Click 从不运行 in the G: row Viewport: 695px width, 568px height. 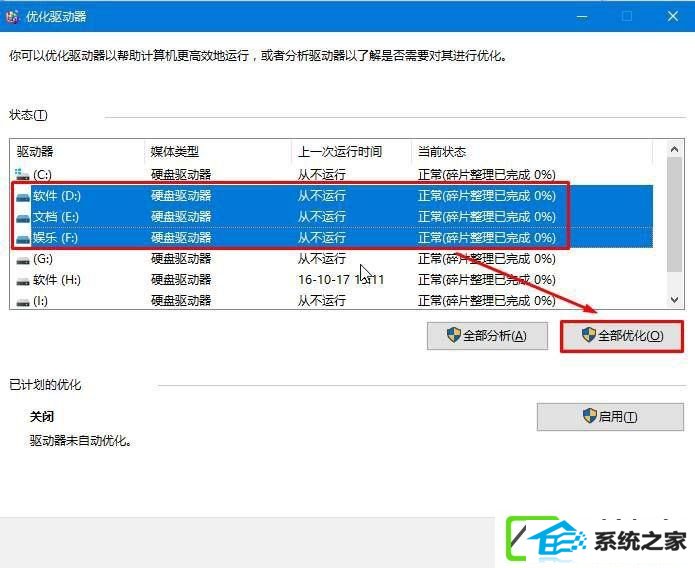[x=321, y=259]
